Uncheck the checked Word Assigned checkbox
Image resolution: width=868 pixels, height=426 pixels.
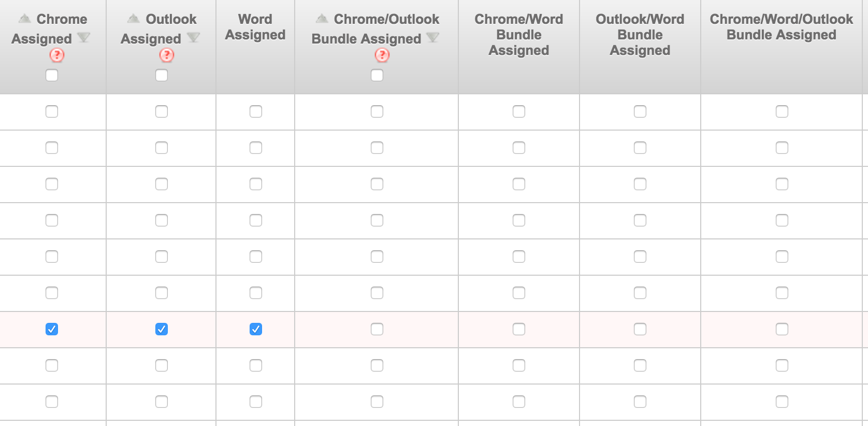[x=256, y=329]
